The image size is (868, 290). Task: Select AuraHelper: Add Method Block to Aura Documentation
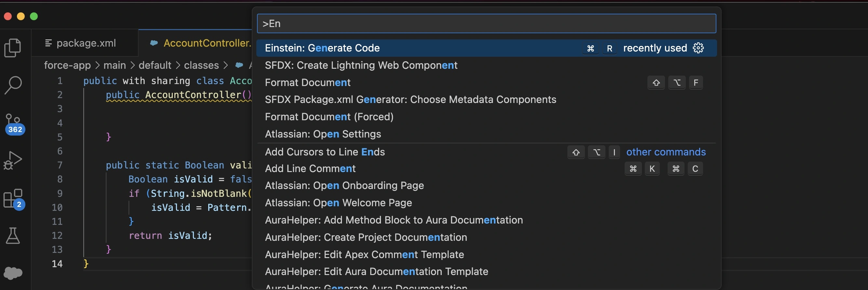click(486, 220)
